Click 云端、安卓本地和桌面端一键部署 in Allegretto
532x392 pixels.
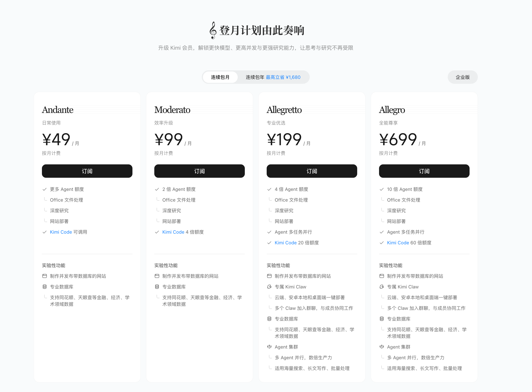(310, 297)
